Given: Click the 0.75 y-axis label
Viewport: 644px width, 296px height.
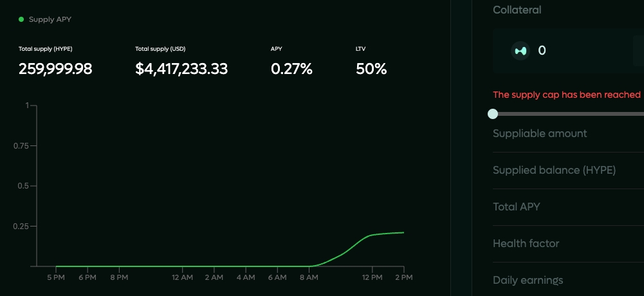Looking at the screenshot, I should tap(21, 145).
